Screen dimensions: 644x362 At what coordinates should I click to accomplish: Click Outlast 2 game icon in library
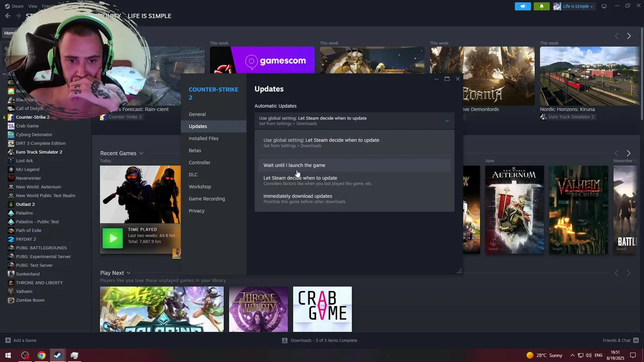point(11,204)
